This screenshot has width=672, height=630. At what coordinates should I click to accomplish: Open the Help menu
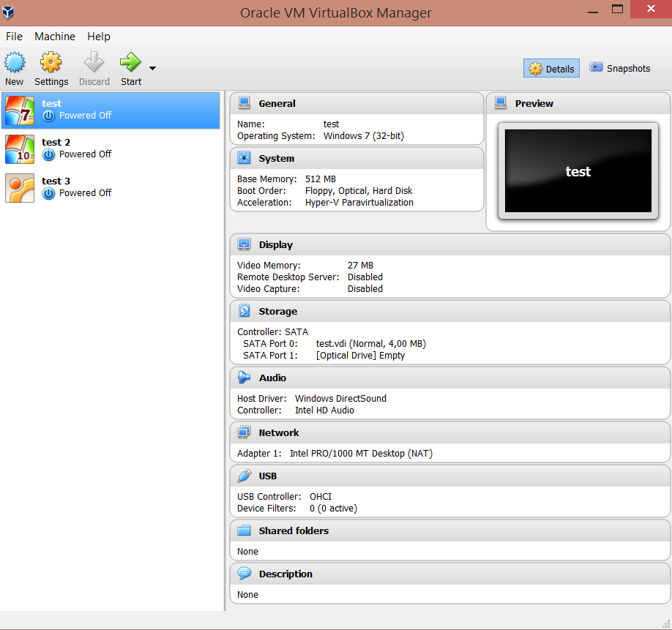[x=99, y=37]
